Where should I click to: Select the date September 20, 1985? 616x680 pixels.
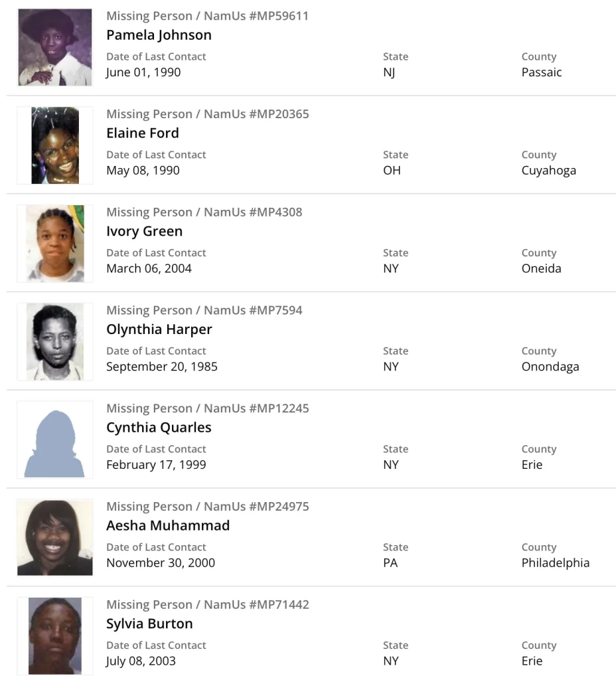[x=162, y=367]
